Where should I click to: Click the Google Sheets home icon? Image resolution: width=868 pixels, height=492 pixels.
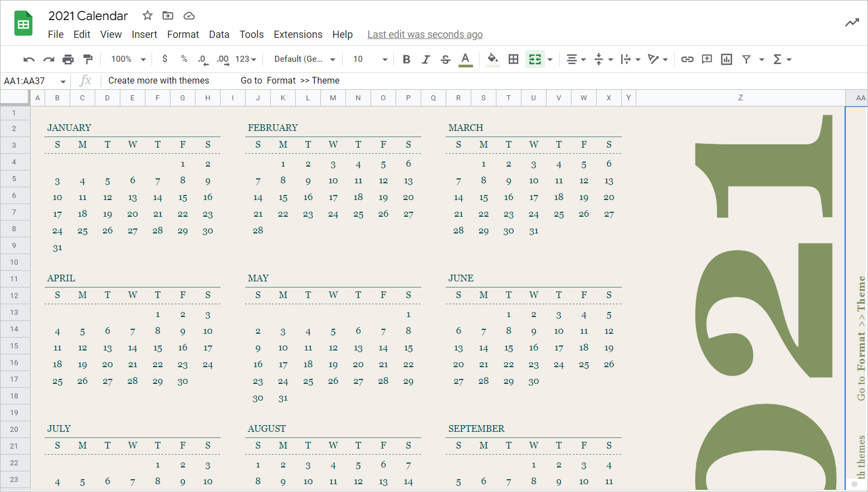pyautogui.click(x=22, y=23)
